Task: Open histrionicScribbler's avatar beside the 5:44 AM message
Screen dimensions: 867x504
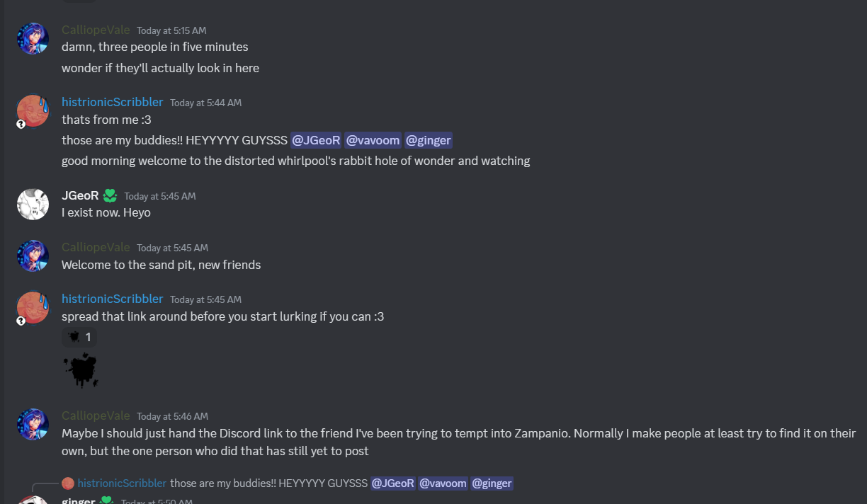Action: [x=33, y=110]
